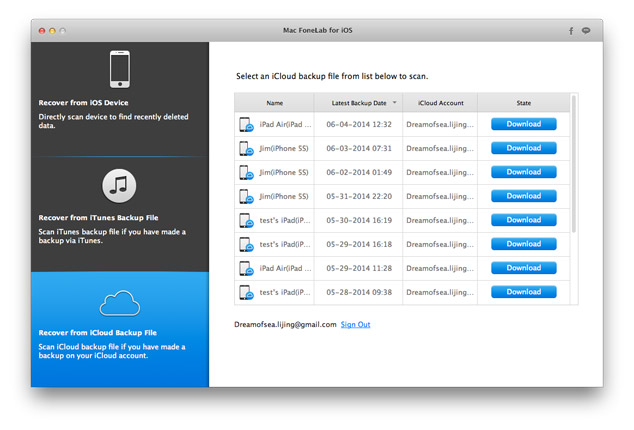The image size is (634, 430).
Task: Select the date 06-03-2014 07:31 cell
Action: [x=359, y=148]
